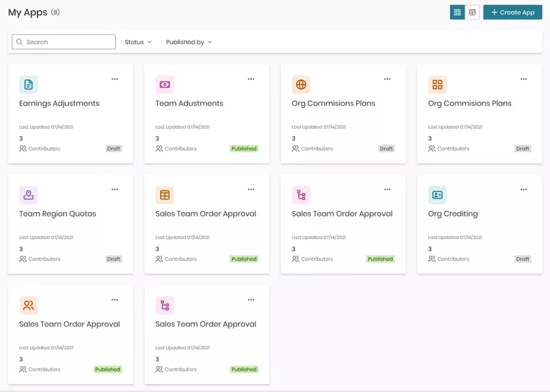
Task: Click the Draft badge on Team Region Quotas
Action: click(114, 259)
